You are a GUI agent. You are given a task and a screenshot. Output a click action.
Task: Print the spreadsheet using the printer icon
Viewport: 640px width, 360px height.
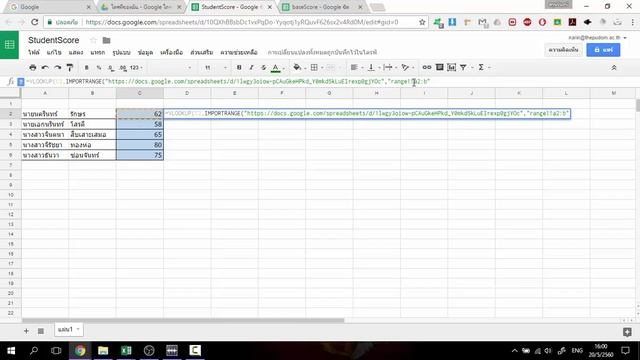tap(33, 67)
